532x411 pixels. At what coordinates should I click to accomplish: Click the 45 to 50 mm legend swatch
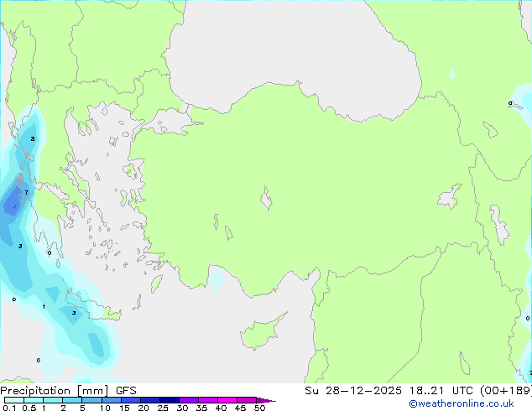coord(247,400)
